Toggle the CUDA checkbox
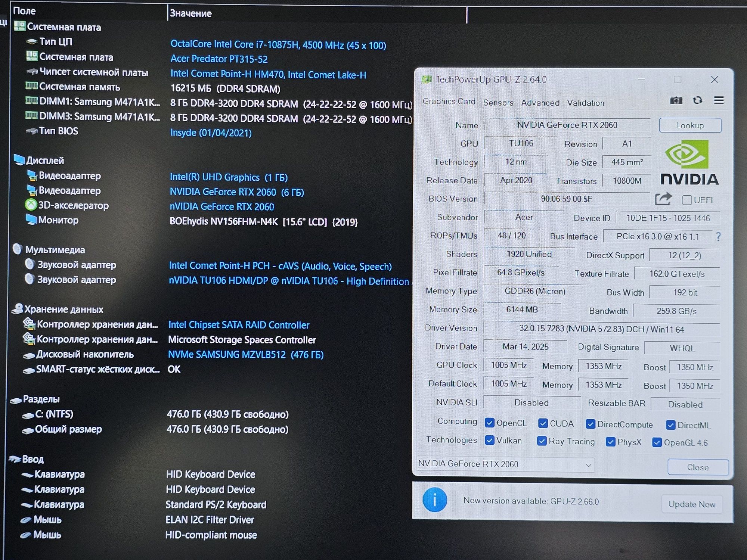747x560 pixels. [x=543, y=423]
